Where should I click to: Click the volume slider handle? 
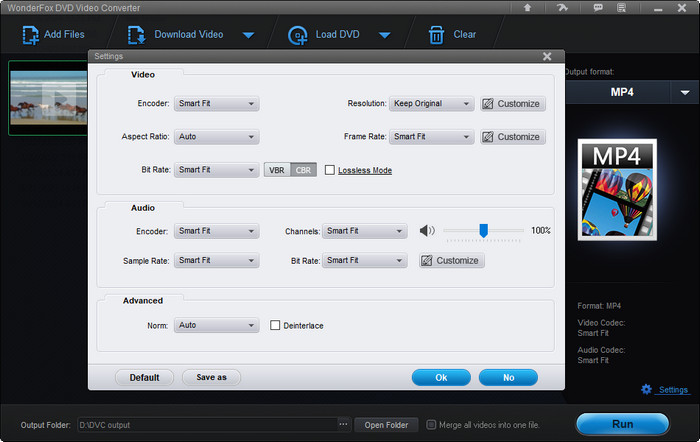pyautogui.click(x=483, y=230)
